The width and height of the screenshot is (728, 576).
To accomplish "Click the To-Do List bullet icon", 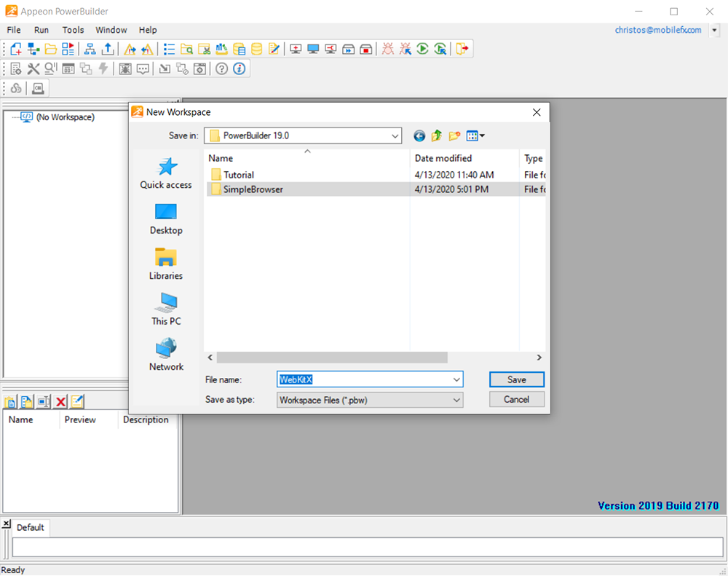I will pyautogui.click(x=169, y=49).
